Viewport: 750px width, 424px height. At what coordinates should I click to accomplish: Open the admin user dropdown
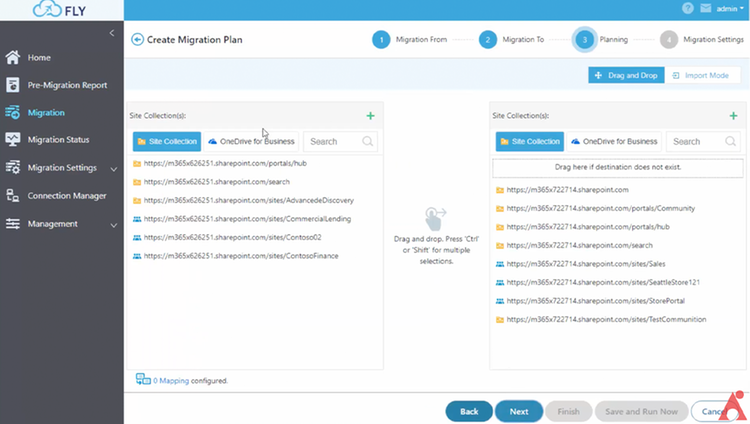tap(730, 9)
